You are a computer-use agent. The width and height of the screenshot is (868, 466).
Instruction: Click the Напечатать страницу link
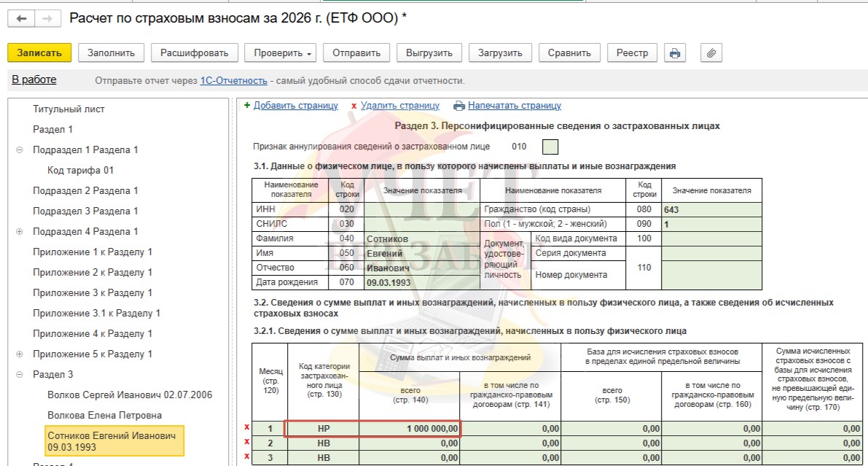click(515, 106)
